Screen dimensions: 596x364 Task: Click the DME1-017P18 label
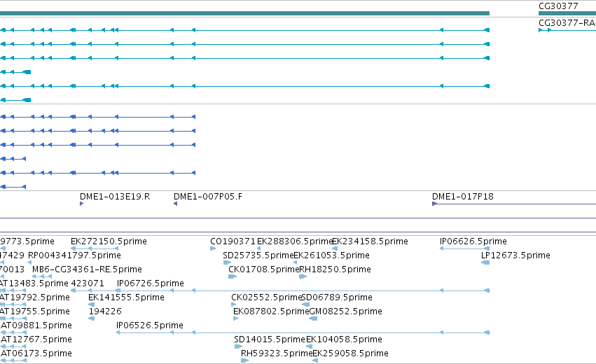[x=463, y=197]
